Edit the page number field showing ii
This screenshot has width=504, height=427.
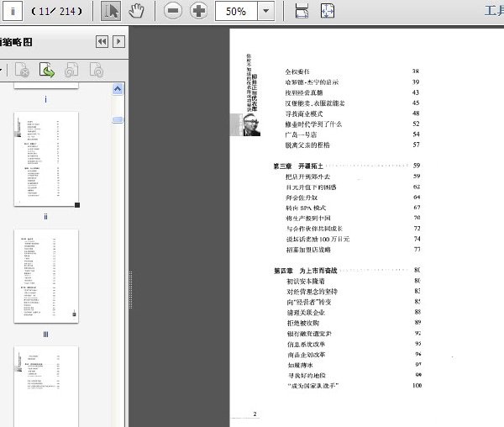coord(13,11)
